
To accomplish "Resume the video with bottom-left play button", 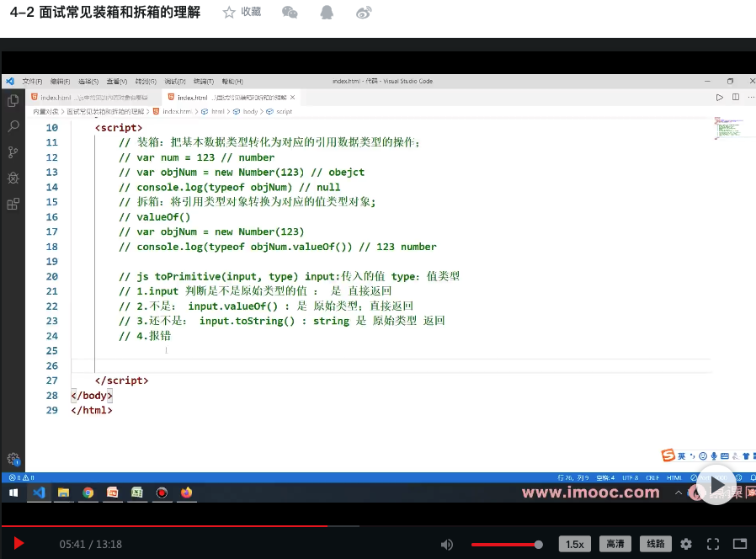I will click(19, 544).
